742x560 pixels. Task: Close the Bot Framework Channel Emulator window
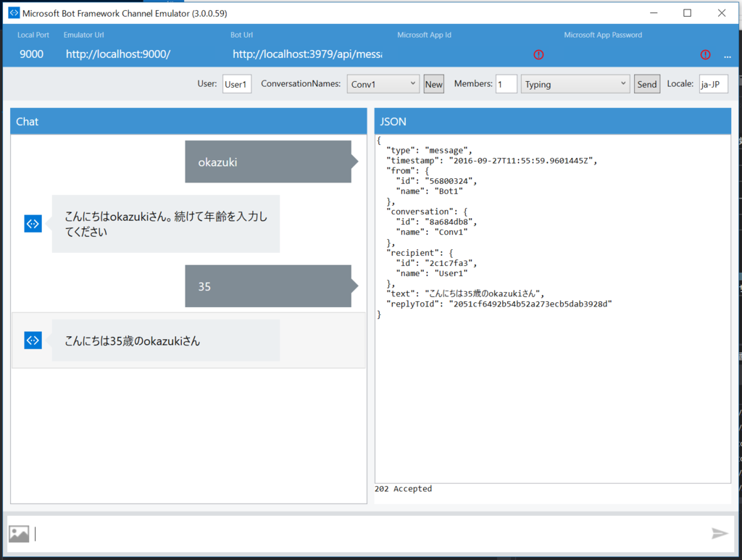[x=722, y=13]
